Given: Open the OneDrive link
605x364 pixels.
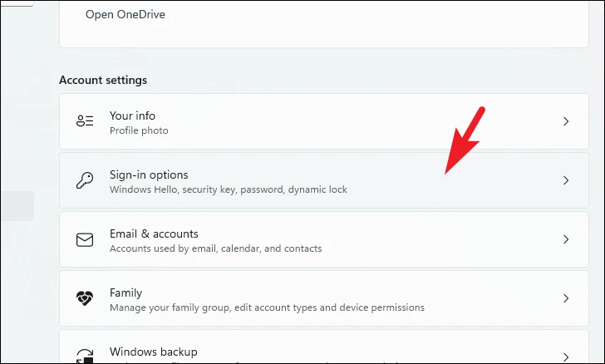Looking at the screenshot, I should [125, 14].
